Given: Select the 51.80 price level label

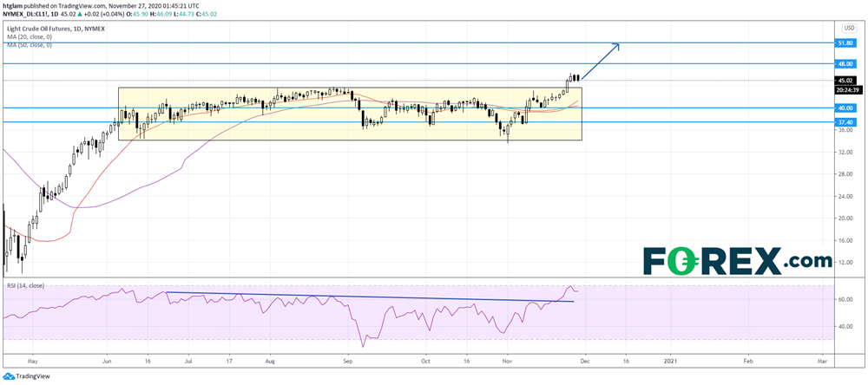Looking at the screenshot, I should coord(844,42).
